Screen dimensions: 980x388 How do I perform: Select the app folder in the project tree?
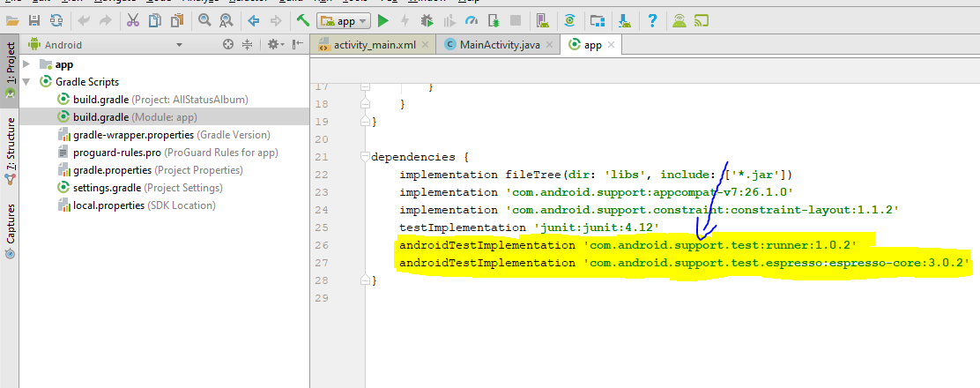63,64
